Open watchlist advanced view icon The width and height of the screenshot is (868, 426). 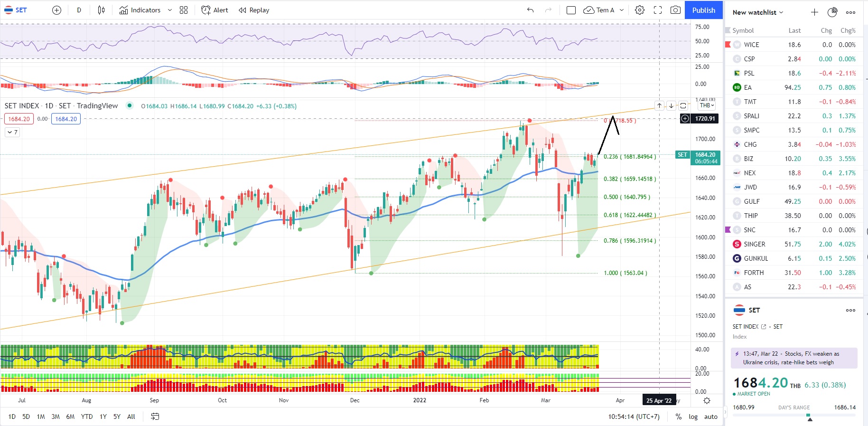click(832, 12)
